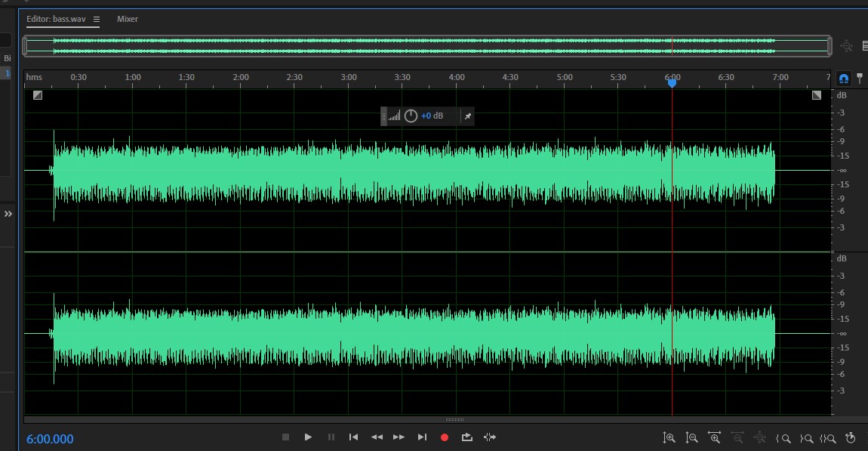Switch to the Mixer tab
The image size is (868, 451).
pos(128,19)
